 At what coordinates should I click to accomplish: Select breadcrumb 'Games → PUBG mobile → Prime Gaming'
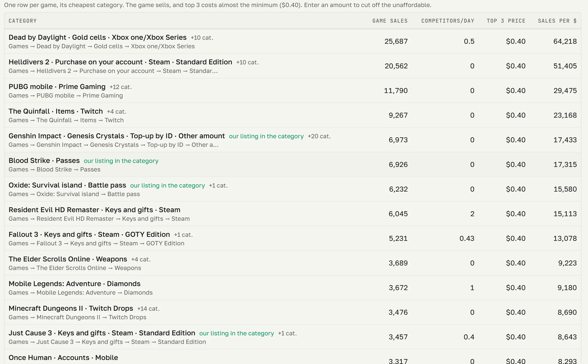[x=66, y=96]
